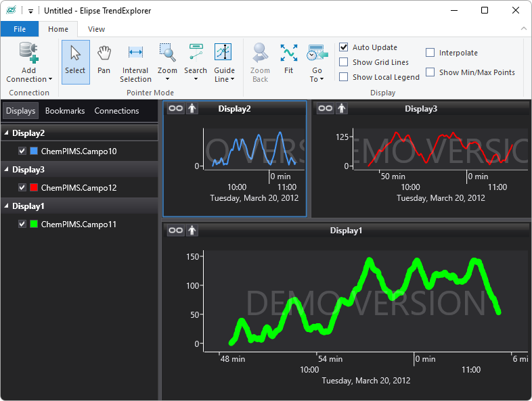
Task: Enable Show Grid Lines option
Action: click(344, 62)
